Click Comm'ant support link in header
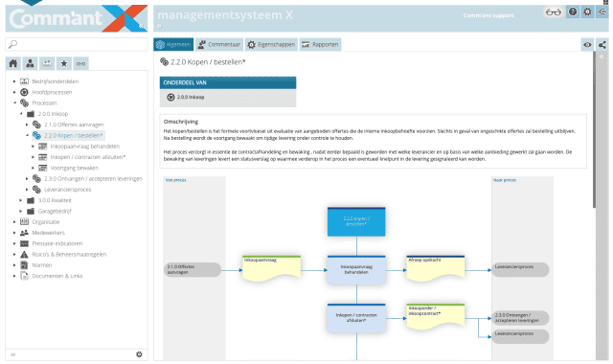Screen dimensions: 613x364 [x=488, y=15]
